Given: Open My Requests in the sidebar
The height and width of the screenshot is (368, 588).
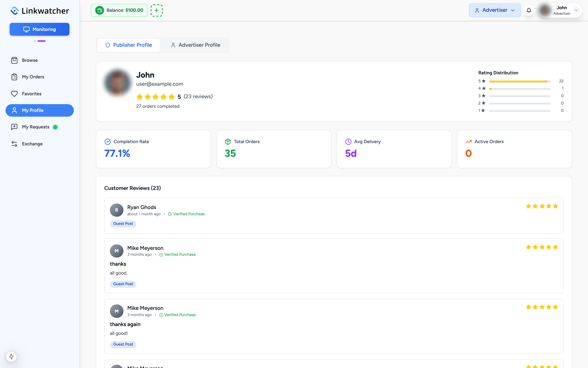Looking at the screenshot, I should [40, 127].
